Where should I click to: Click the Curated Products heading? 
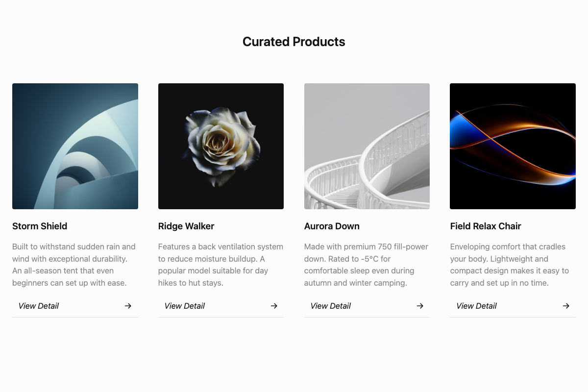pos(294,42)
